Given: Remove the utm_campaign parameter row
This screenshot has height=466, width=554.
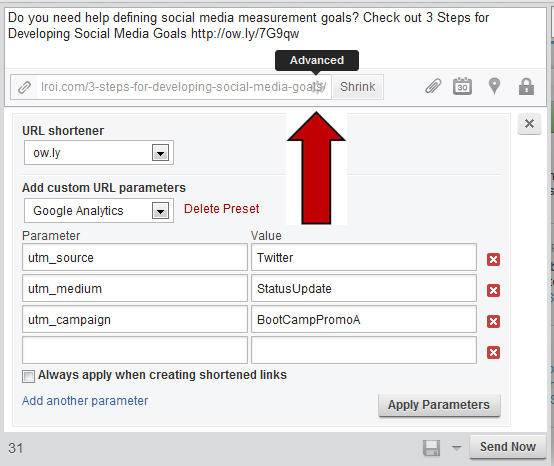Looking at the screenshot, I should coord(493,322).
